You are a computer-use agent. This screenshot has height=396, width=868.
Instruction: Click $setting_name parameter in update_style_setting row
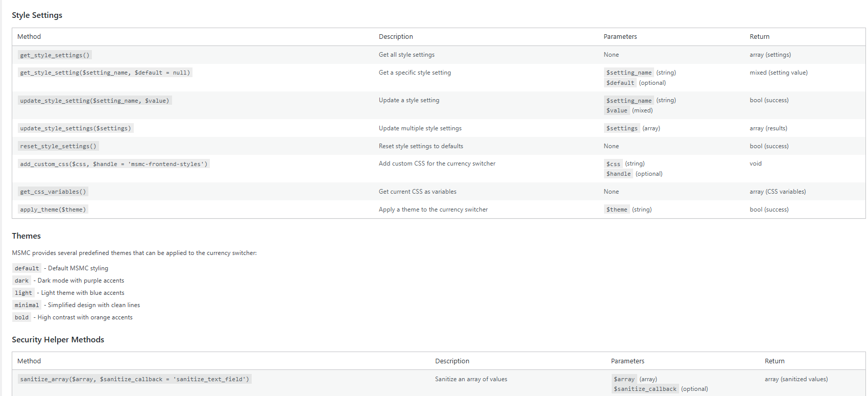tap(629, 101)
